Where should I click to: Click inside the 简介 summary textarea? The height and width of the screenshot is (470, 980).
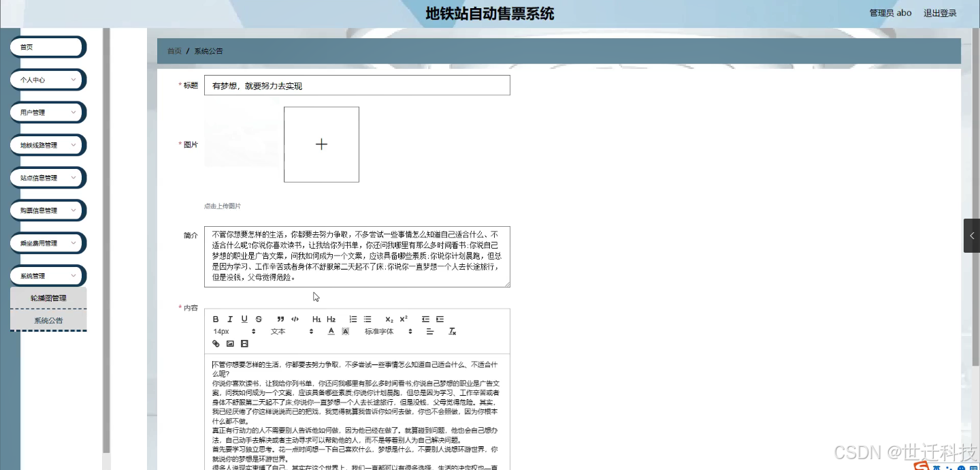coord(357,257)
